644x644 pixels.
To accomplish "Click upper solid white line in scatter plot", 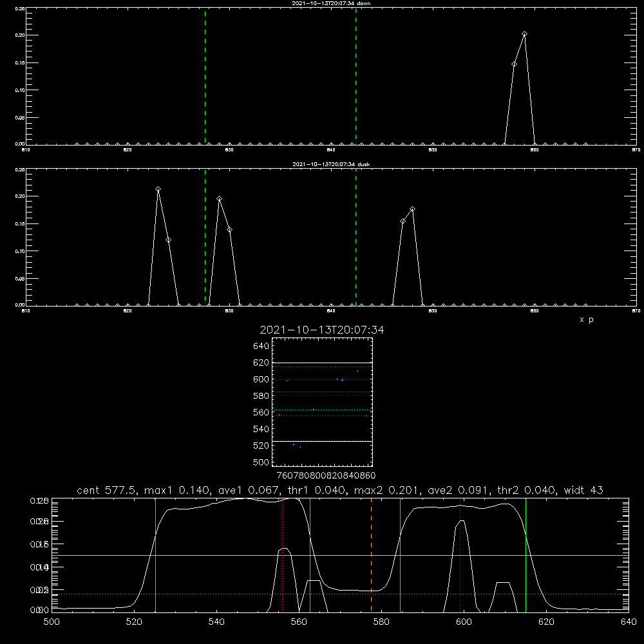I will tap(322, 363).
